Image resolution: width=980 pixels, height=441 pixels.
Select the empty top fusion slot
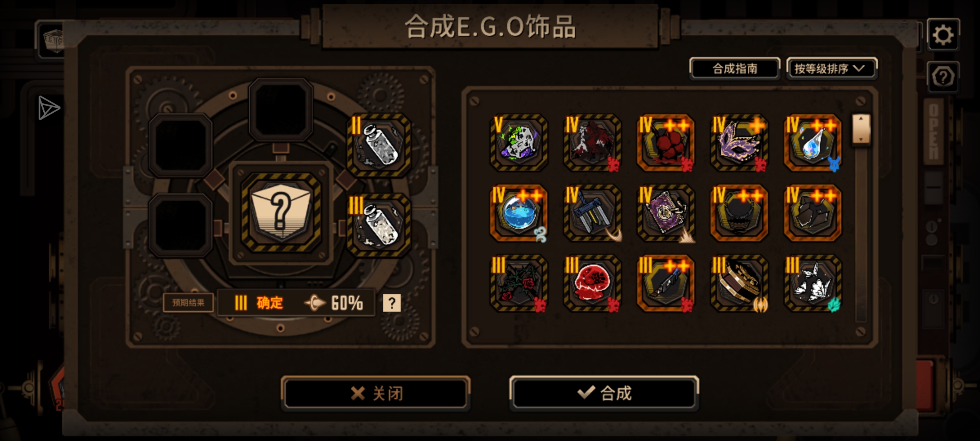point(281,109)
